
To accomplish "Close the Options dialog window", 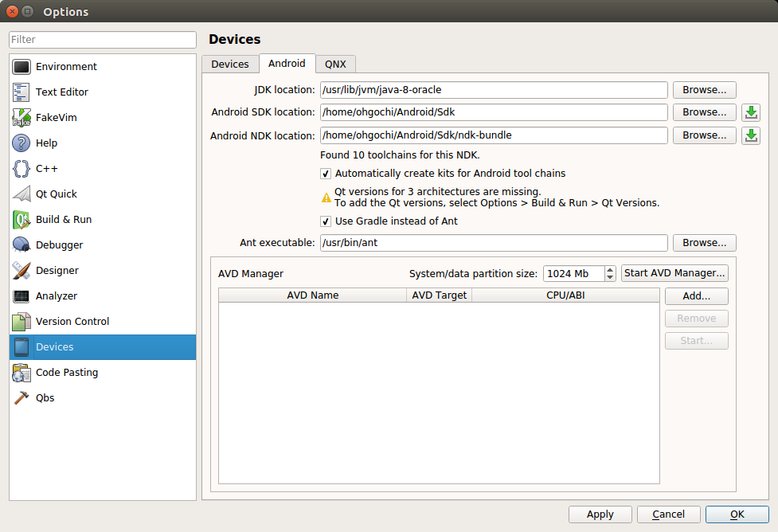I will 13,11.
